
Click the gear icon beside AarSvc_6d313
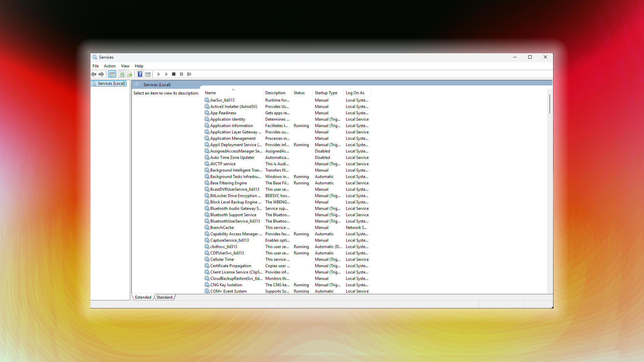(x=207, y=100)
